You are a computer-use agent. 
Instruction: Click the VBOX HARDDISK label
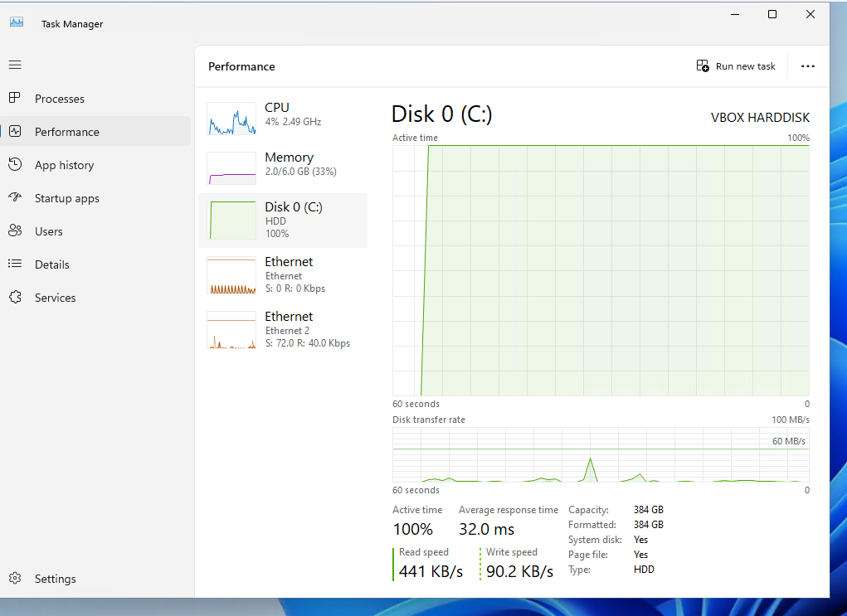point(760,118)
